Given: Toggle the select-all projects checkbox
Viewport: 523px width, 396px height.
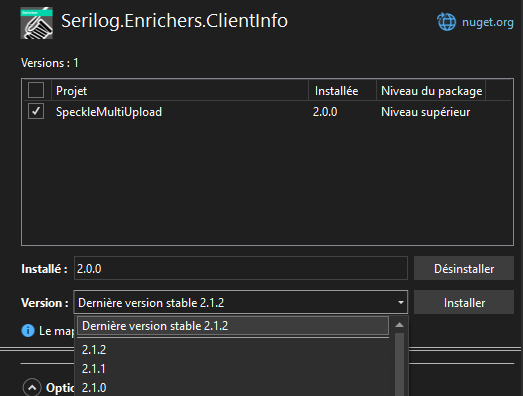Looking at the screenshot, I should coord(36,90).
